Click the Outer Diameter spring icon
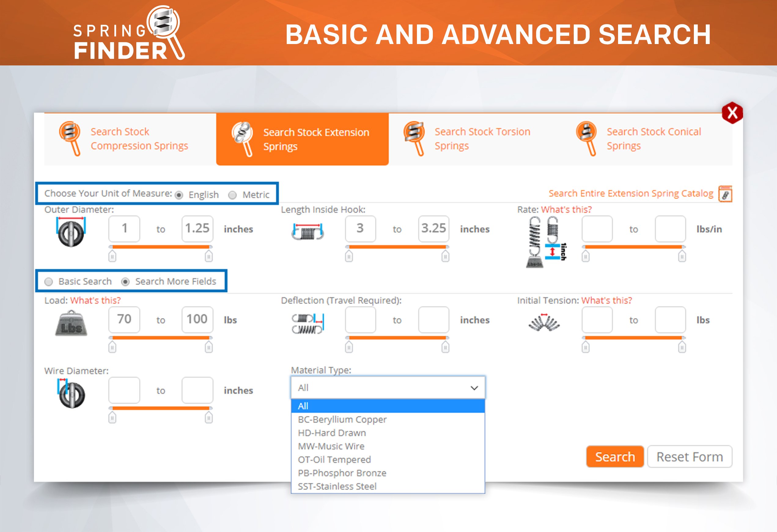Viewport: 777px width, 532px height. coord(71,232)
